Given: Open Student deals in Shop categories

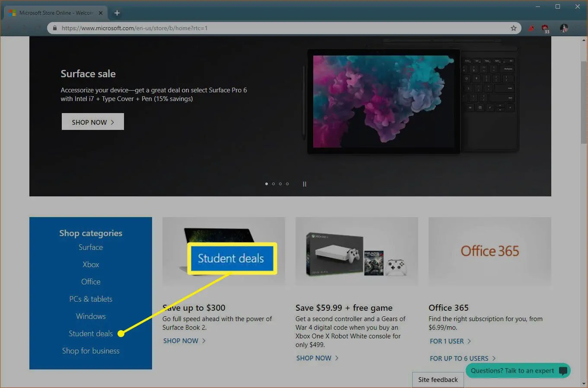Looking at the screenshot, I should click(x=91, y=334).
